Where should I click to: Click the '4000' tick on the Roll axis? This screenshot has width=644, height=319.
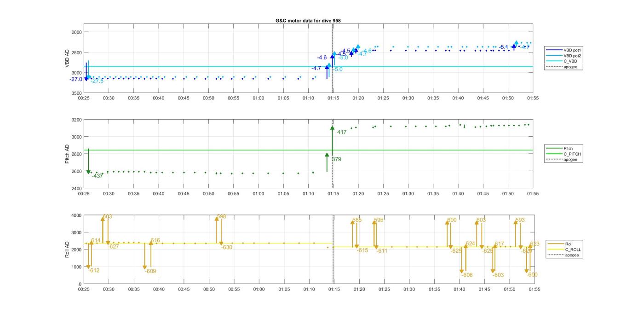point(76,215)
